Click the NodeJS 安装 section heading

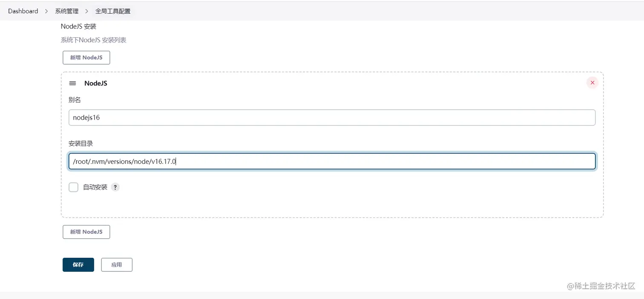point(78,26)
